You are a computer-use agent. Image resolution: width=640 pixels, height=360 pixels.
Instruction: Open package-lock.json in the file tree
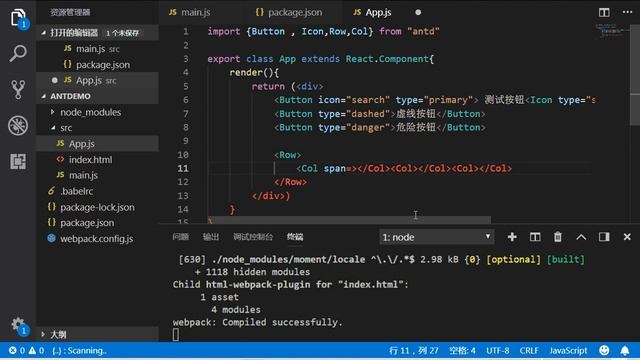(98, 207)
